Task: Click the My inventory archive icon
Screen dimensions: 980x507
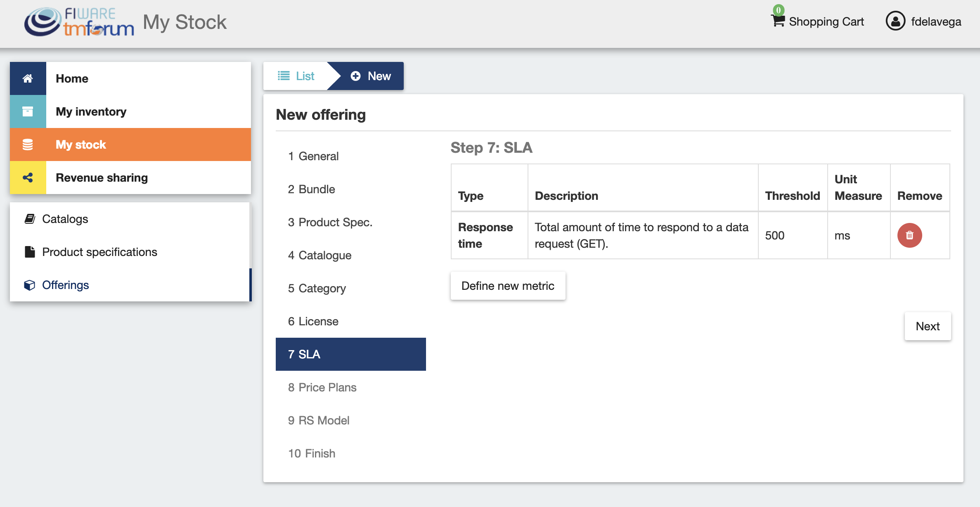Action: (28, 111)
